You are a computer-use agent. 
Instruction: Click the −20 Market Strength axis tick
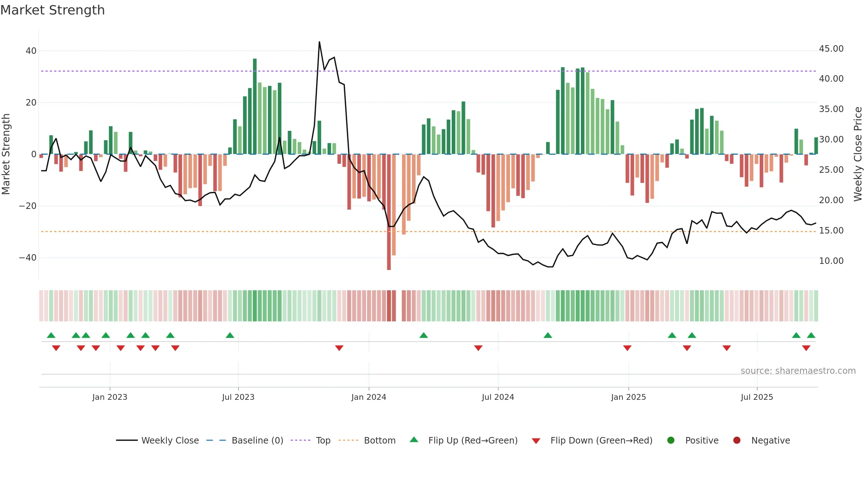click(x=28, y=206)
